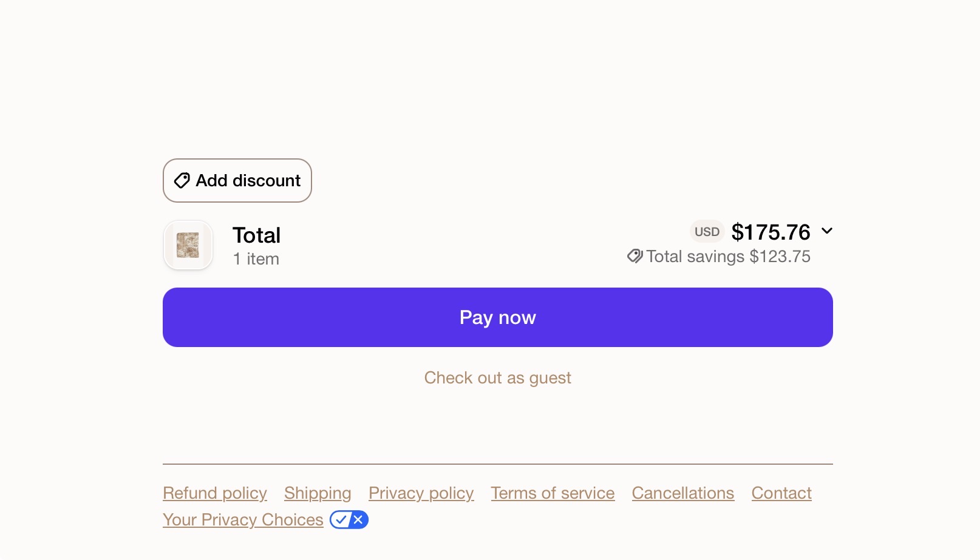Open the product thumbnail image
Image resolution: width=980 pixels, height=560 pixels.
(188, 245)
